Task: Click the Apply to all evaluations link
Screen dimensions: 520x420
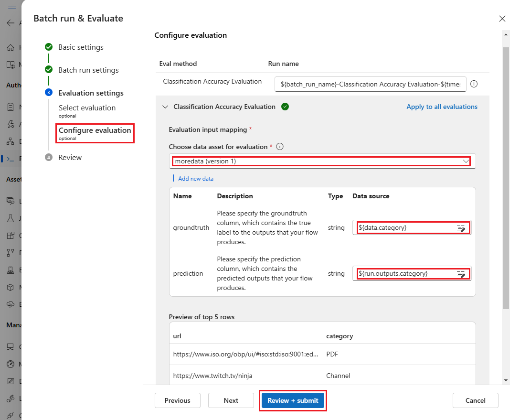Action: 442,107
